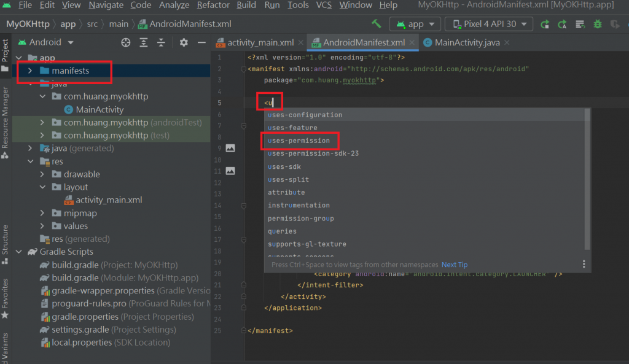The image size is (629, 364).
Task: Open the File menu
Action: pyautogui.click(x=25, y=5)
